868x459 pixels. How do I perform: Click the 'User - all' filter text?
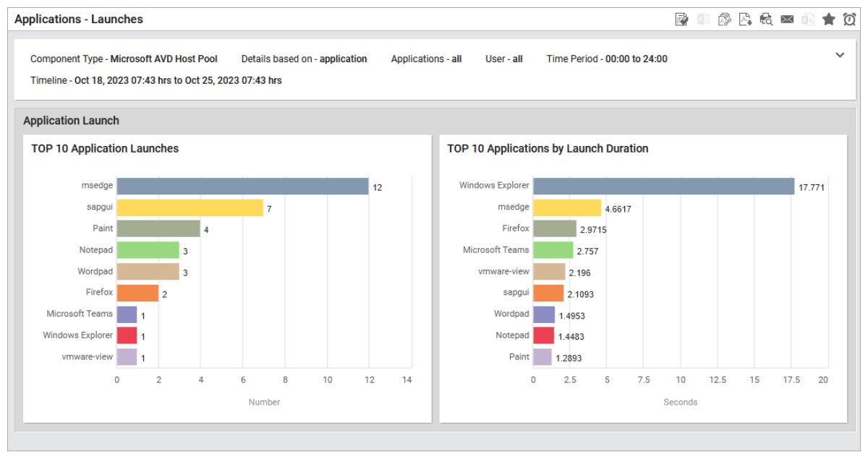pos(504,59)
